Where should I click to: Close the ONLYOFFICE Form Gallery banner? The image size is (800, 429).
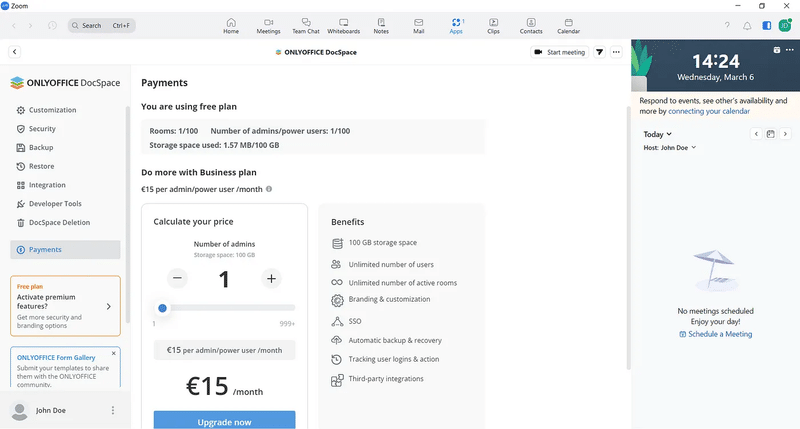[114, 353]
